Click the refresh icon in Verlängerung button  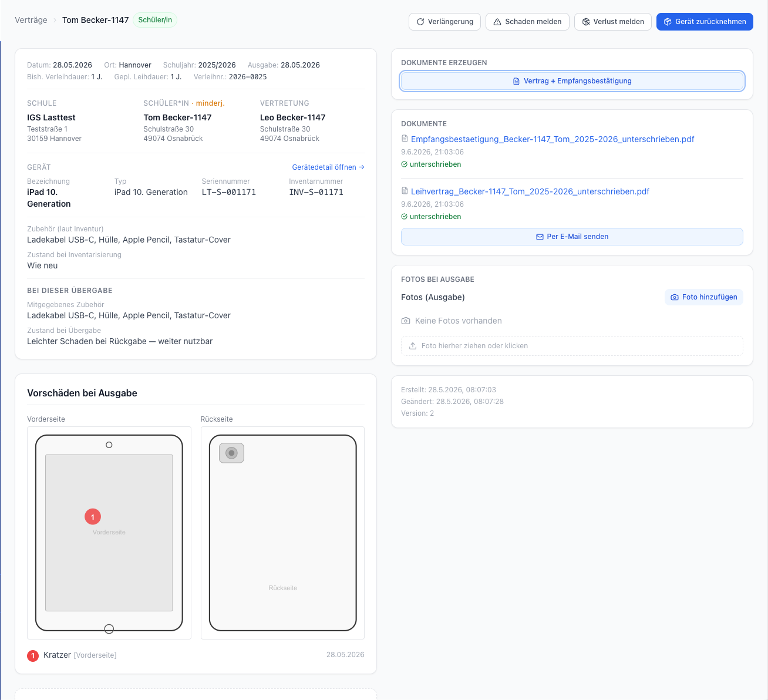[x=420, y=22]
